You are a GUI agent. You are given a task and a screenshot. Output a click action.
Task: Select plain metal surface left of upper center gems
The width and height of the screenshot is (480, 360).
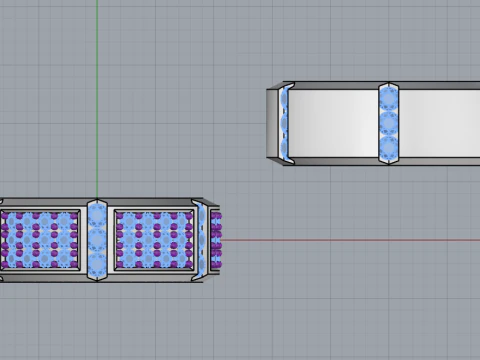click(x=333, y=123)
